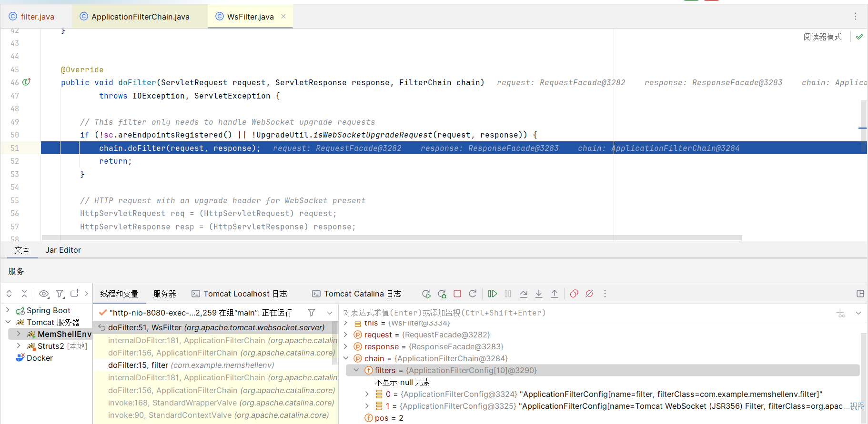This screenshot has width=868, height=424.
Task: Mute all breakpoints
Action: tap(589, 294)
